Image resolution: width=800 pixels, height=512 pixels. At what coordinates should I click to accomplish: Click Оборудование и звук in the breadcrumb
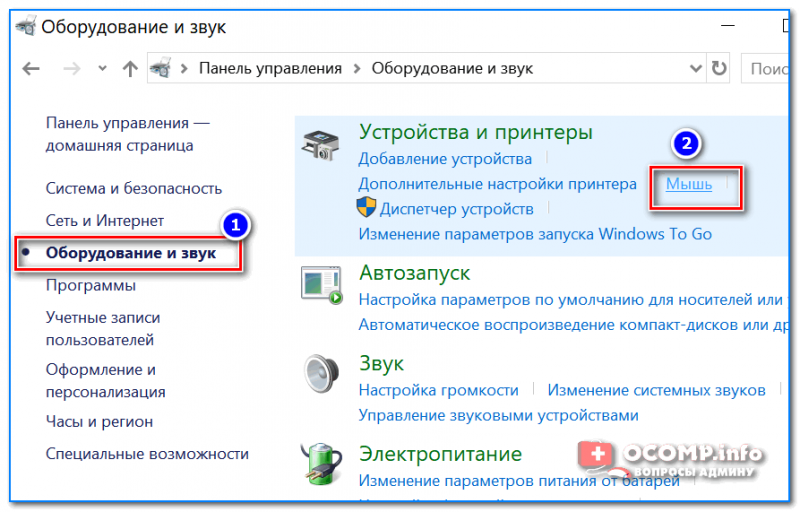[452, 68]
